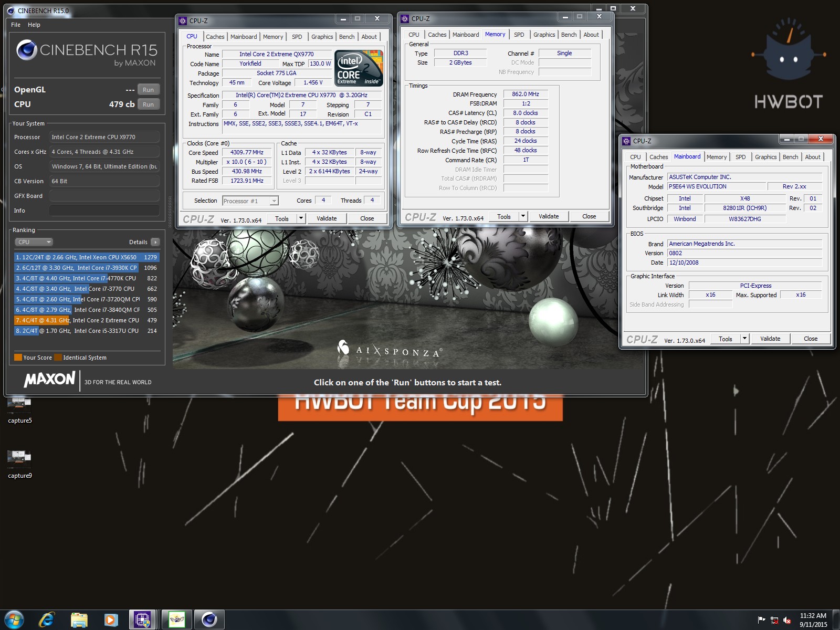Click the brown Identical System legend swatch
This screenshot has height=630, width=840.
point(58,358)
